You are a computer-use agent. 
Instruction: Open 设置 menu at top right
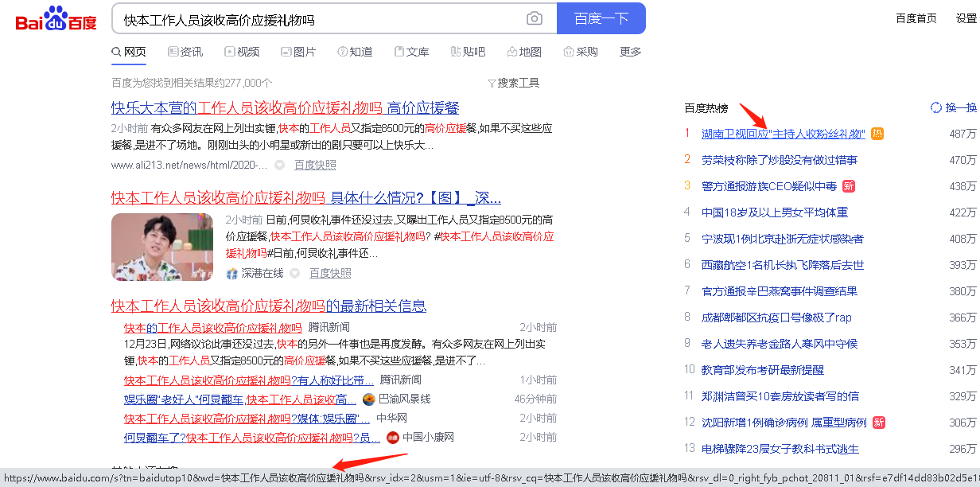pos(966,18)
